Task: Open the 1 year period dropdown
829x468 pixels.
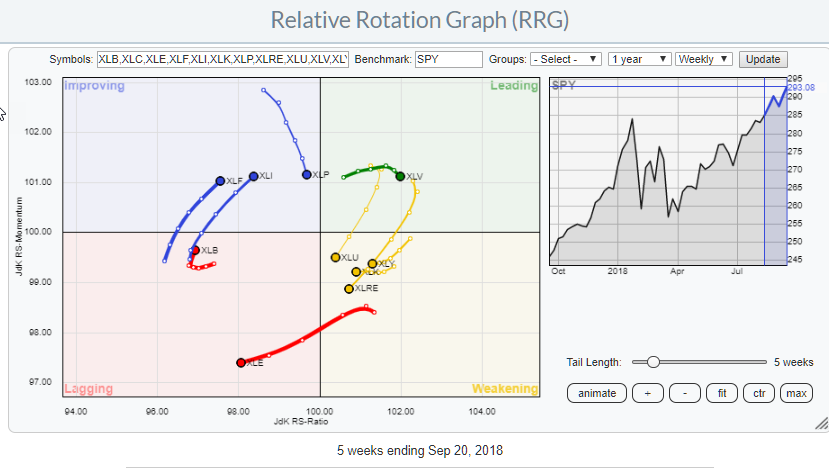Action: (640, 59)
